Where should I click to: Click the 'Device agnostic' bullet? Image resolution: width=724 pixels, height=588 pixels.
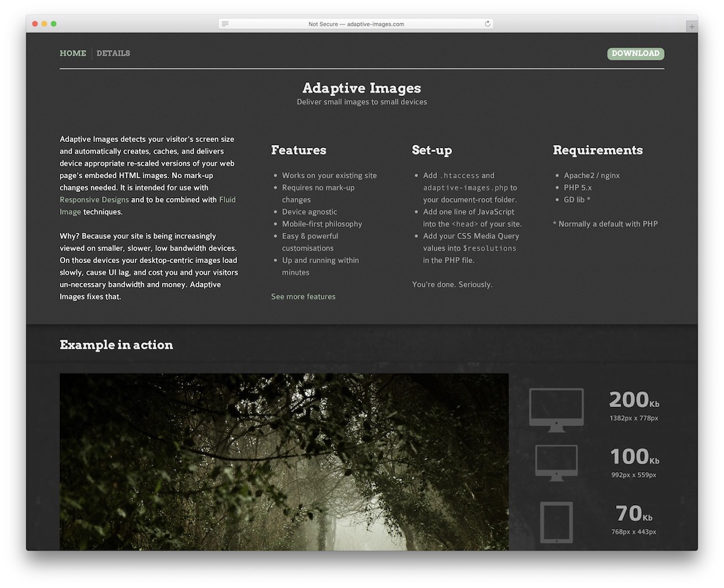point(309,211)
